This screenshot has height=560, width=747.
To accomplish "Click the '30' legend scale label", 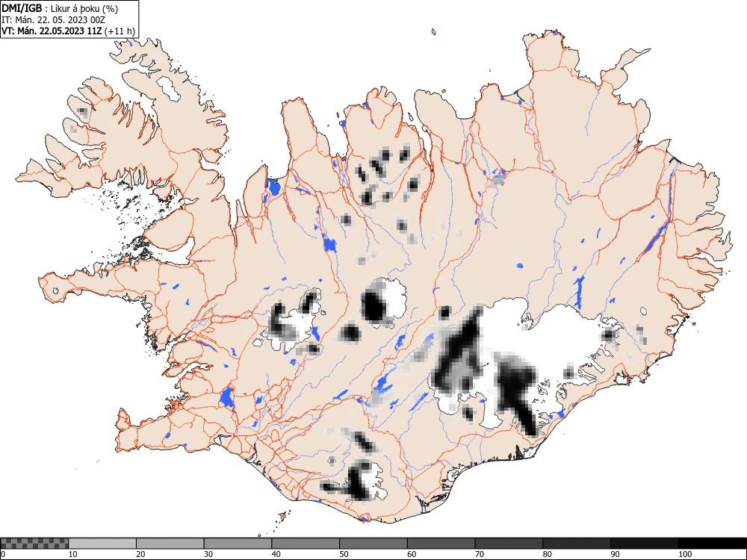I will (208, 554).
